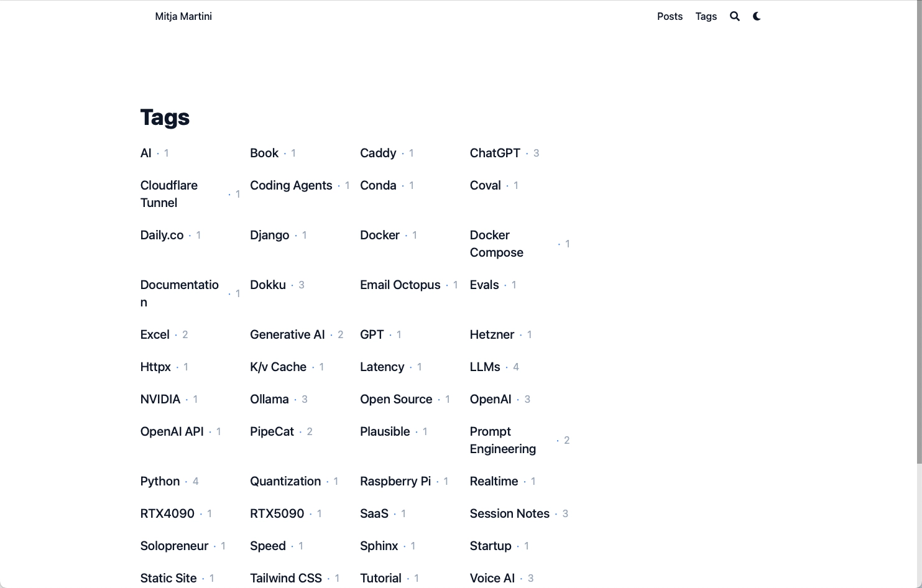View the Session Notes tag
Viewport: 922px width, 588px height.
(510, 513)
